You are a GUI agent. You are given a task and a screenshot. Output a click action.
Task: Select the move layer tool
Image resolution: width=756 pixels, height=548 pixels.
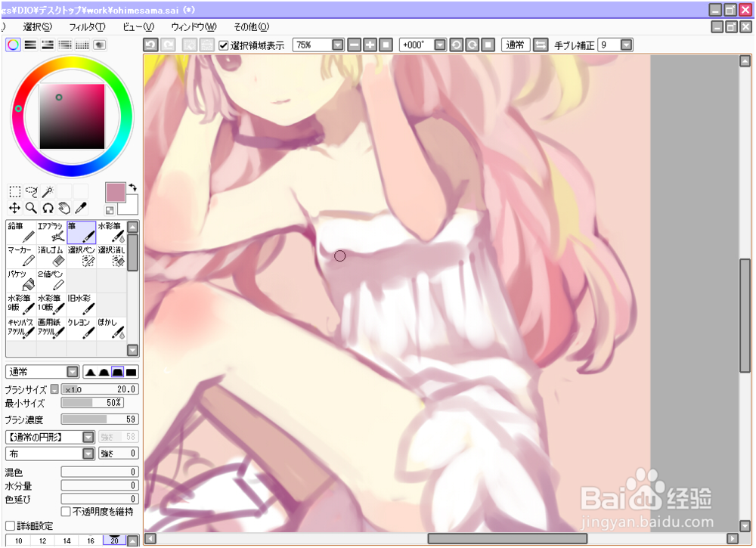click(14, 208)
